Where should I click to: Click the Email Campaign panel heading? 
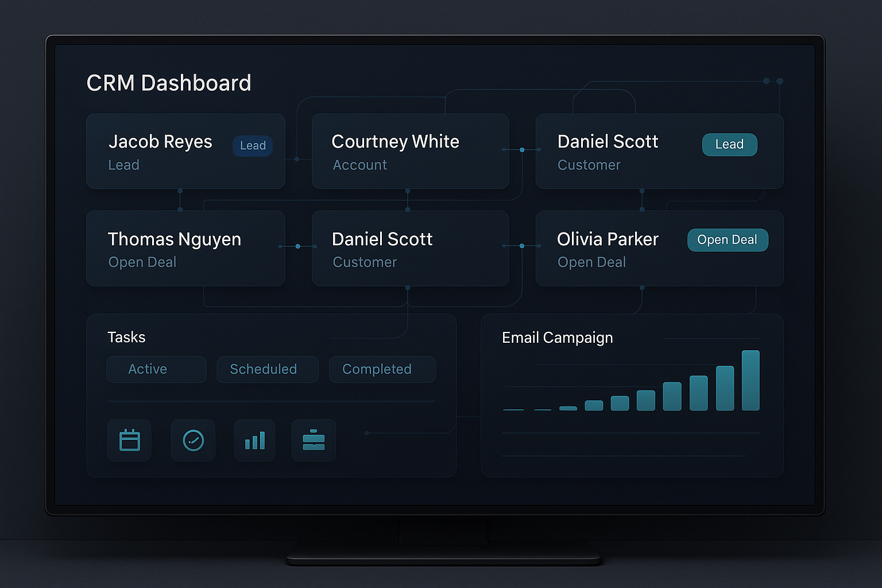click(x=557, y=338)
